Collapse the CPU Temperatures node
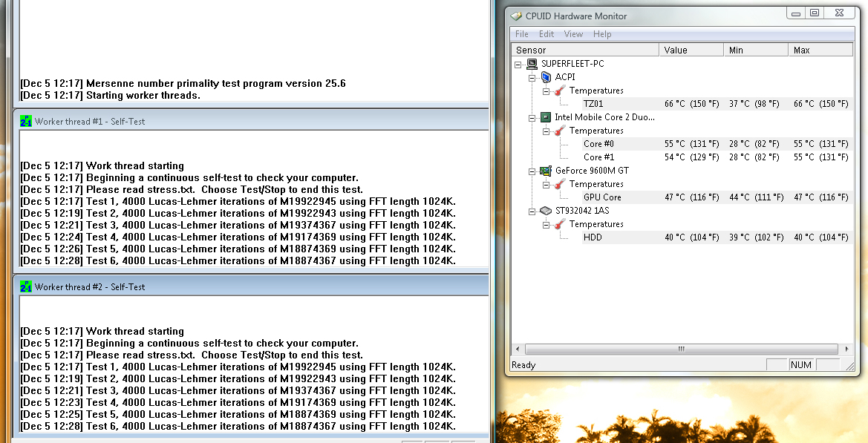This screenshot has height=443, width=868. [546, 131]
